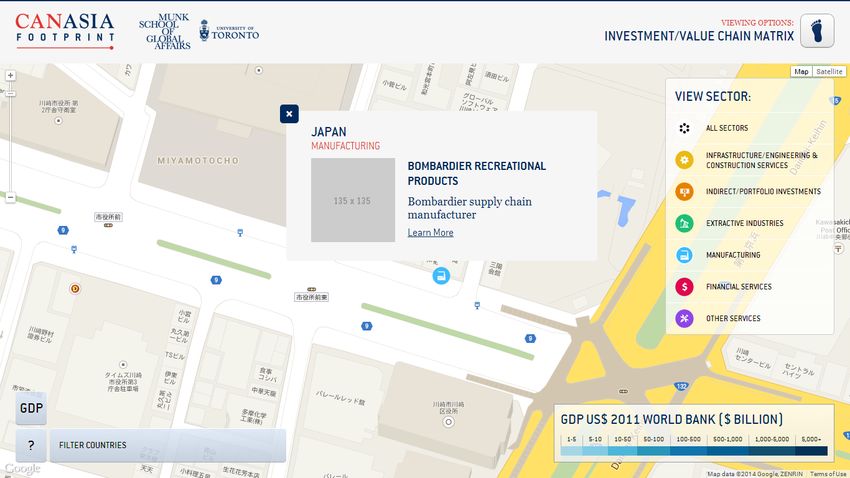The width and height of the screenshot is (850, 478).
Task: Select the Manufacturing sector icon
Action: tap(684, 255)
